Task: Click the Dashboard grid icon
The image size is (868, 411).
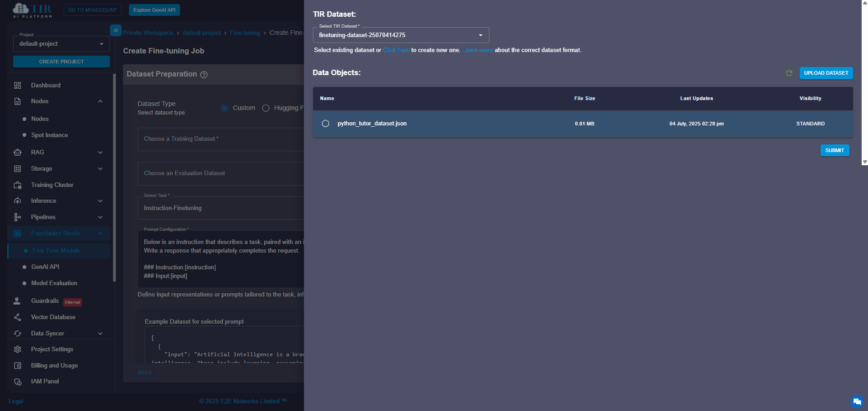Action: (x=18, y=85)
